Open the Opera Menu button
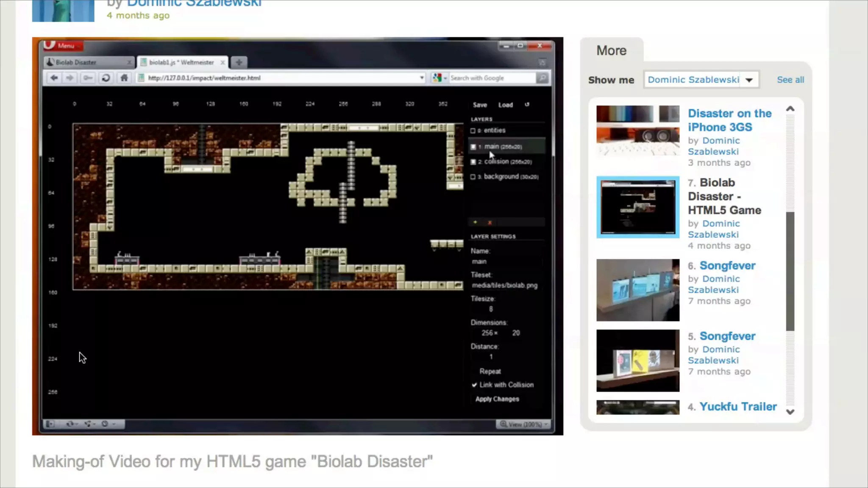The image size is (868, 488). (x=64, y=45)
